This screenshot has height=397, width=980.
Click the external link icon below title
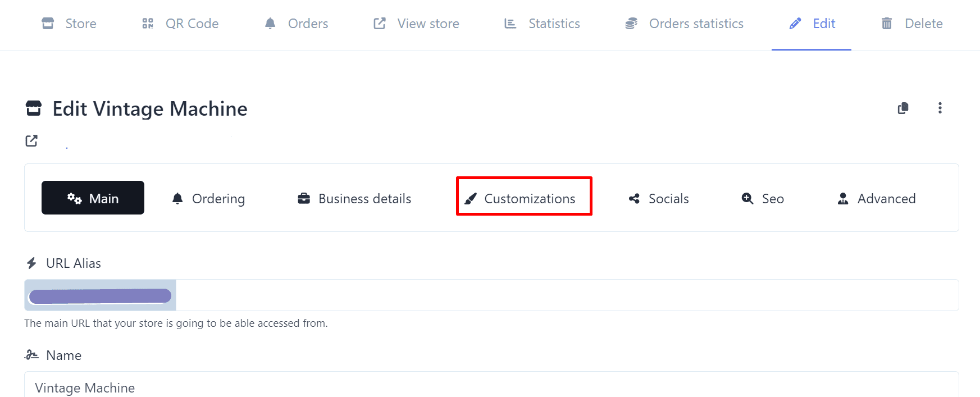[31, 141]
